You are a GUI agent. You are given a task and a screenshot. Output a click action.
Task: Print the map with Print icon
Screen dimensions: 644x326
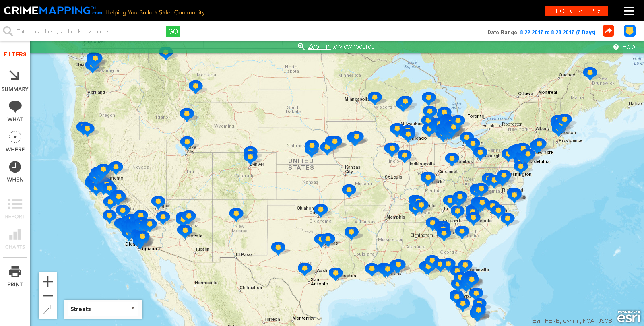pyautogui.click(x=15, y=276)
